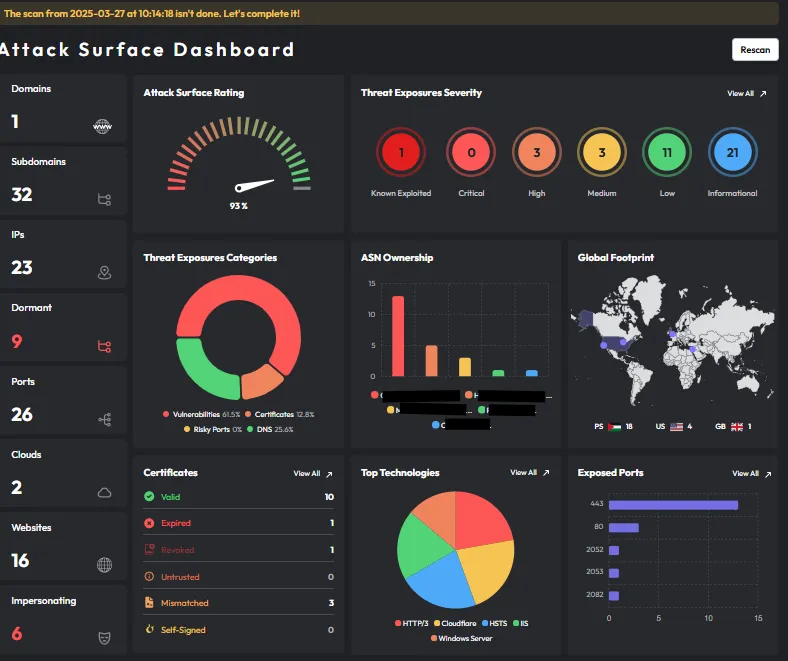The image size is (788, 661).
Task: Click the IPs location pin icon
Action: 104,272
